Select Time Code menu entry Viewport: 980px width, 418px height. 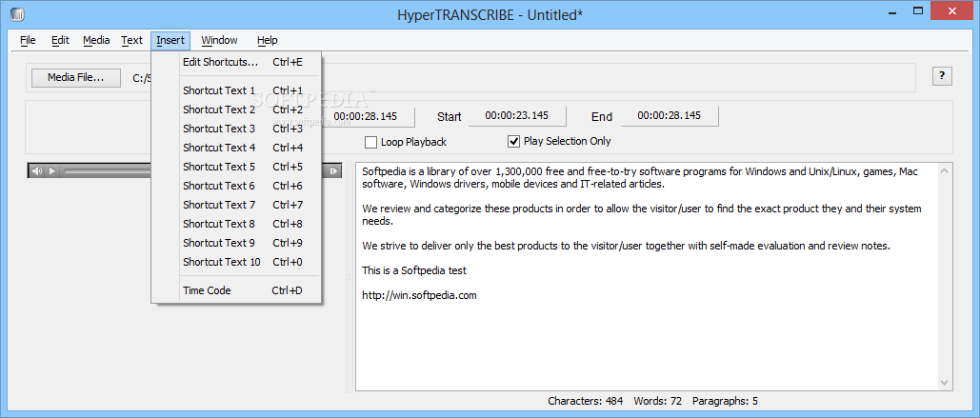pyautogui.click(x=236, y=290)
